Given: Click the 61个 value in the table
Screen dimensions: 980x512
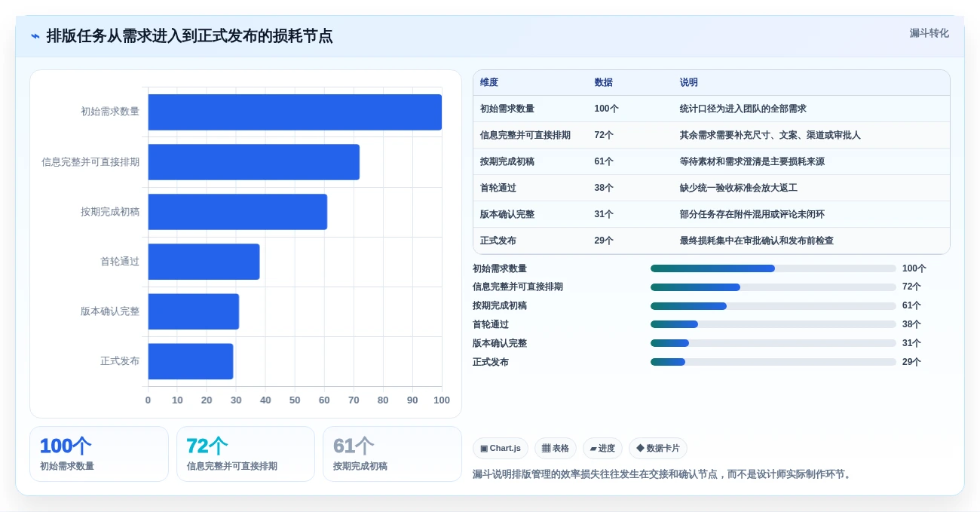Looking at the screenshot, I should tap(604, 161).
